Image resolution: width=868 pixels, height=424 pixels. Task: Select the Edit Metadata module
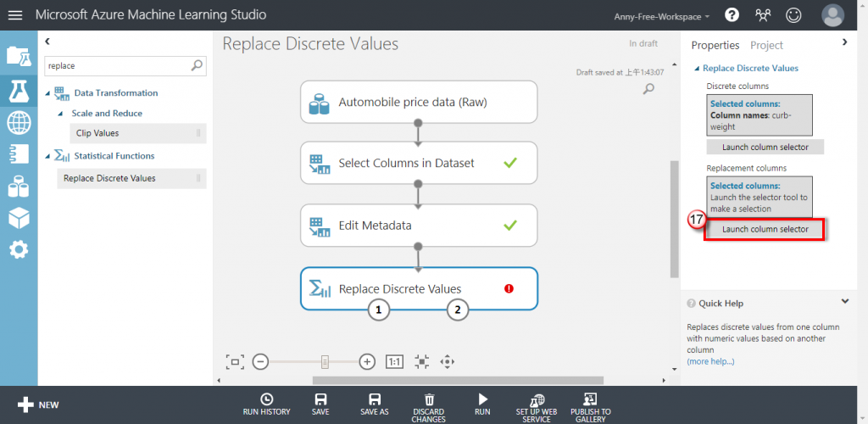tap(419, 226)
